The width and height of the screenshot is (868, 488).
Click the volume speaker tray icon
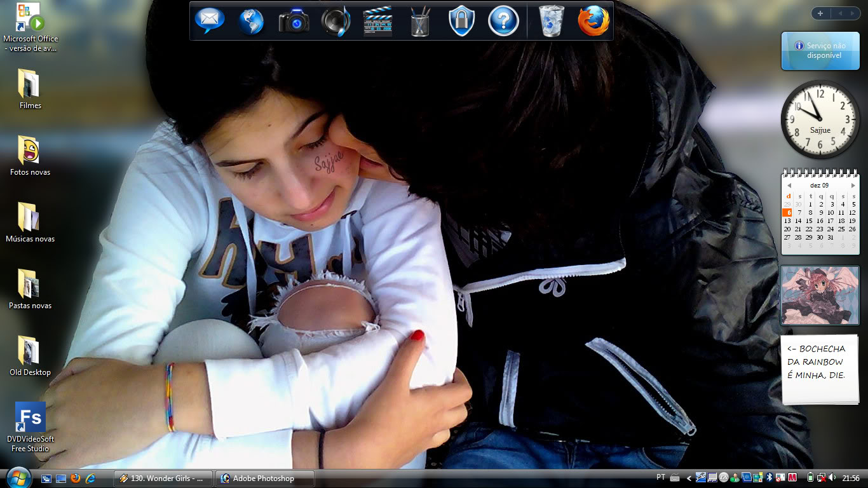832,477
